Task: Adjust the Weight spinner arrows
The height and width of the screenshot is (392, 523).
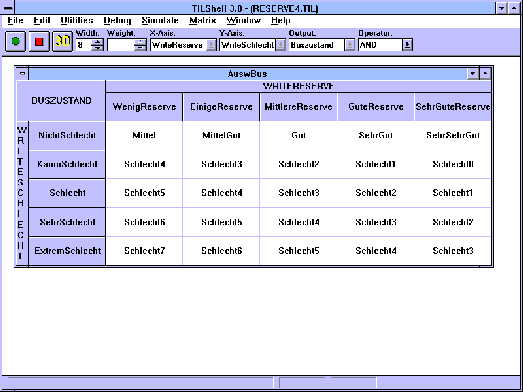Action: click(x=140, y=45)
